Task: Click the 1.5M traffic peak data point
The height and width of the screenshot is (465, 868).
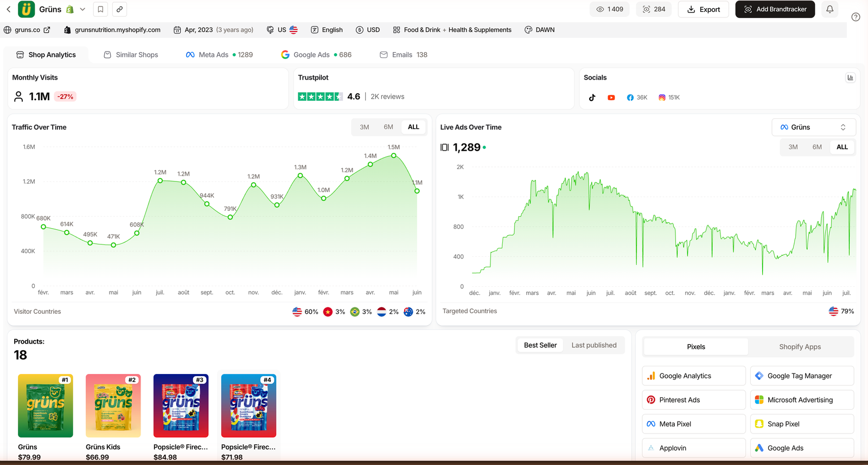Action: [394, 156]
